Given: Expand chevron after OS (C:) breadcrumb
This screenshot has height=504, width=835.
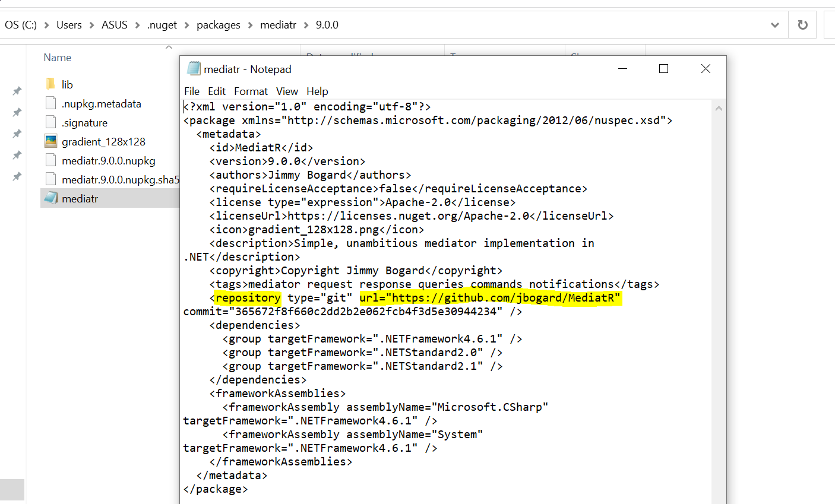Looking at the screenshot, I should 47,25.
